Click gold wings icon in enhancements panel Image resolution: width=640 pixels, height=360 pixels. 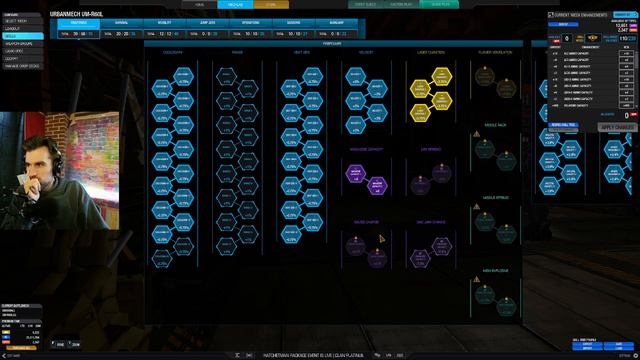(x=592, y=38)
